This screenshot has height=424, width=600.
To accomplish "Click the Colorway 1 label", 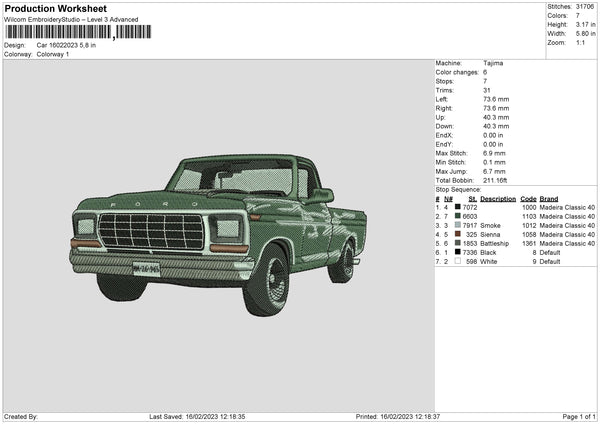I will (x=53, y=54).
